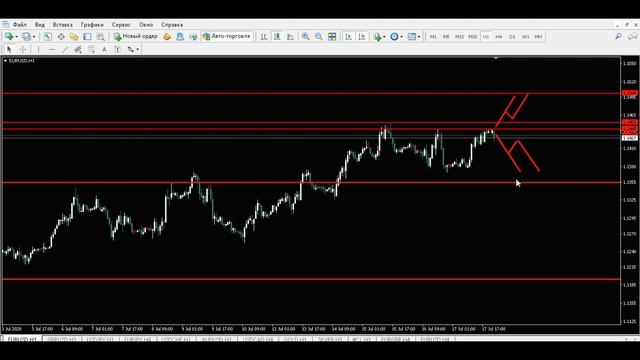640x360 pixels.
Task: Select the Text tool (A icon)
Action: point(104,49)
